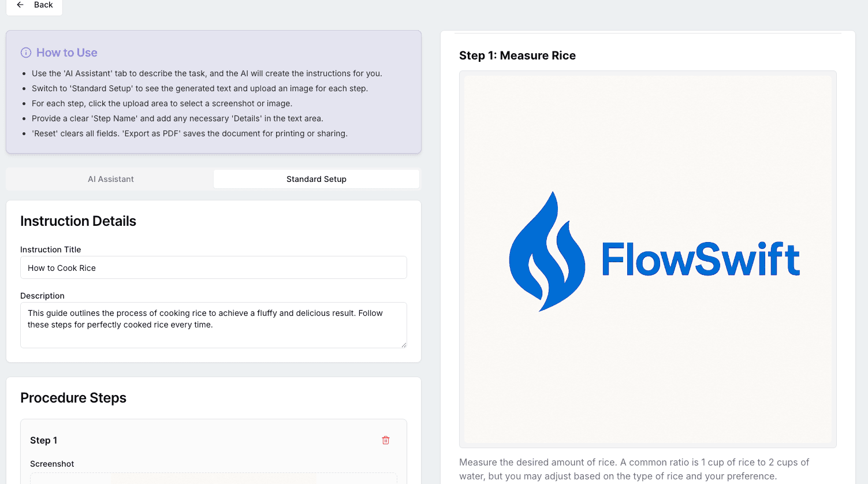Click the 'Step 1' label in the procedure card
Image resolution: width=868 pixels, height=484 pixels.
click(43, 440)
